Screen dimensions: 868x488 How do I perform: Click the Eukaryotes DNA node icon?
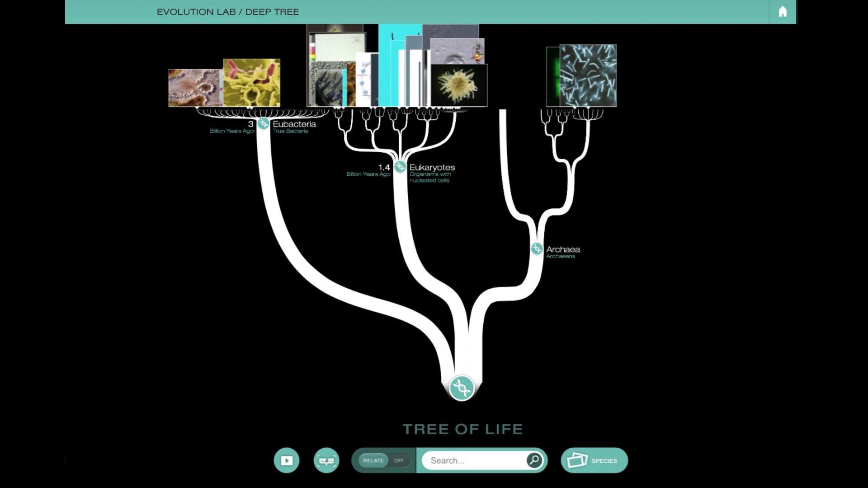[x=400, y=167]
